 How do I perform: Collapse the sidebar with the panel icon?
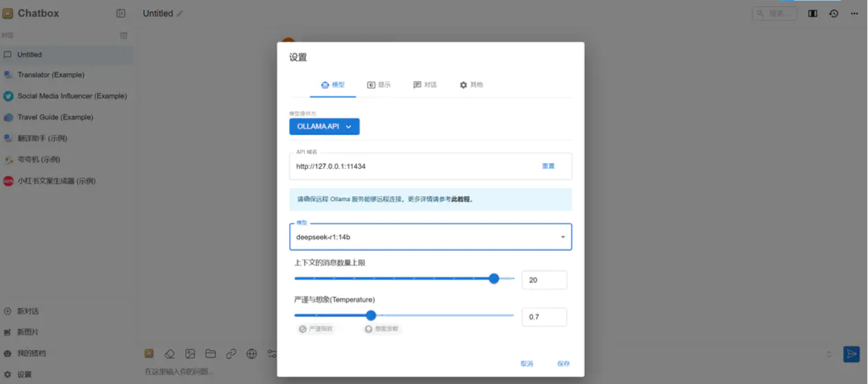point(121,13)
